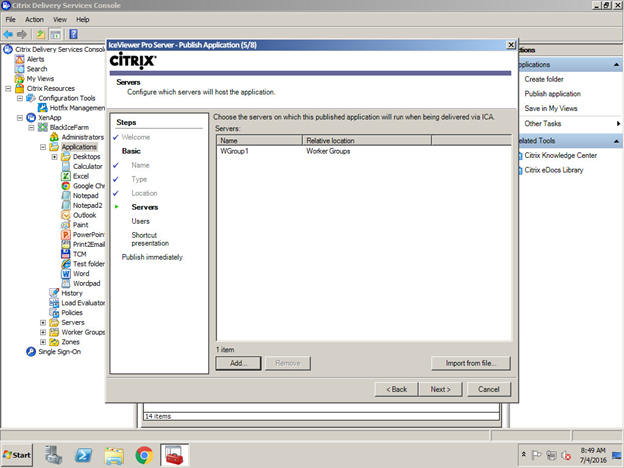Click the Help toolbar icon
This screenshot has width=624, height=468.
(x=73, y=34)
